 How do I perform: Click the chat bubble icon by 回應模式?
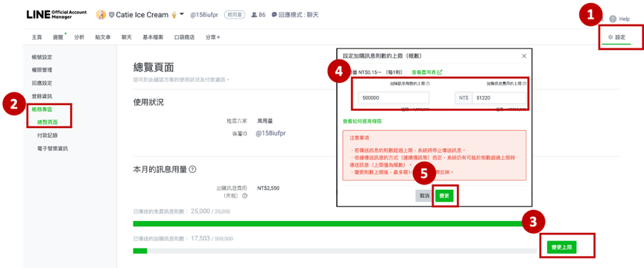click(x=274, y=15)
